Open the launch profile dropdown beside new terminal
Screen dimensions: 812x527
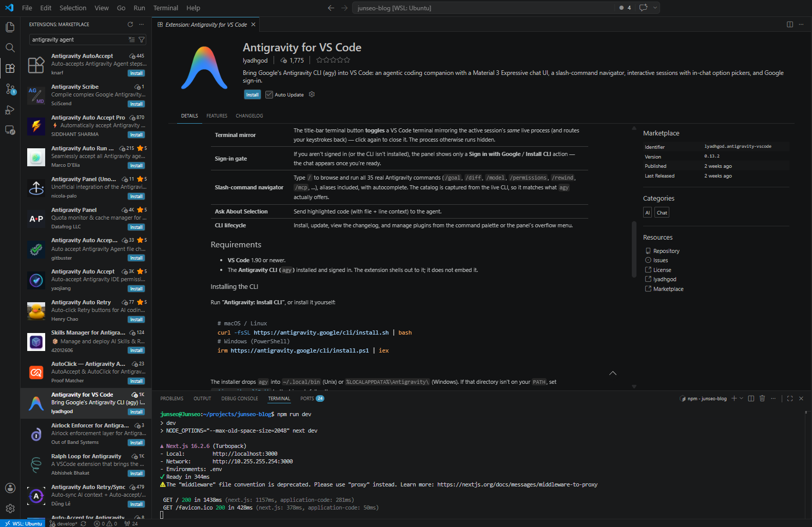(741, 398)
